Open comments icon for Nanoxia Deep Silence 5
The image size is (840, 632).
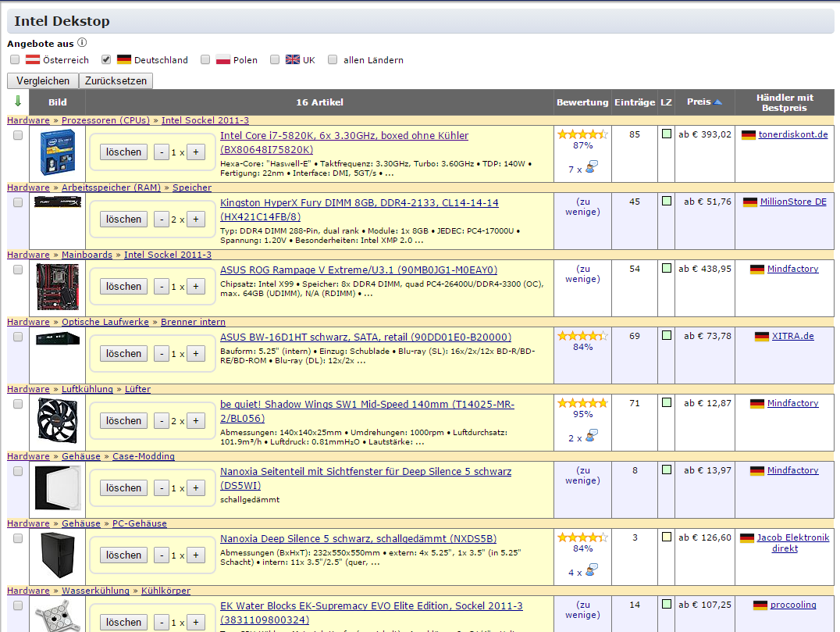pyautogui.click(x=592, y=570)
